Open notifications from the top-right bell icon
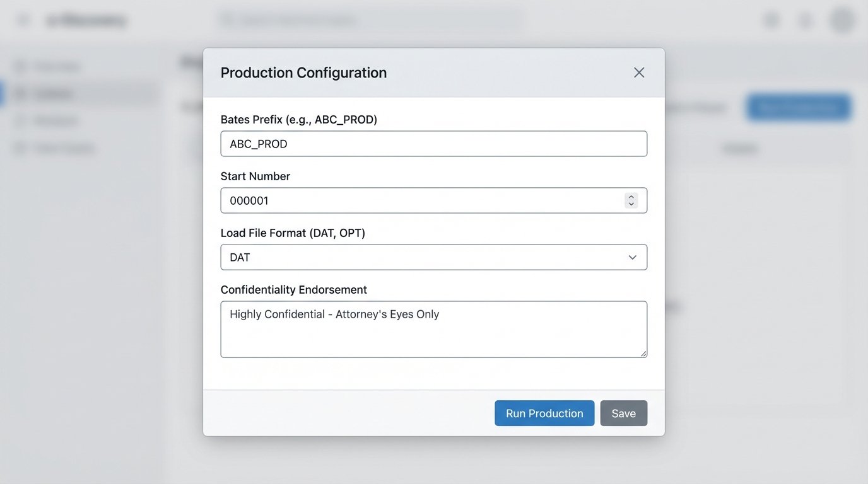 click(x=805, y=20)
